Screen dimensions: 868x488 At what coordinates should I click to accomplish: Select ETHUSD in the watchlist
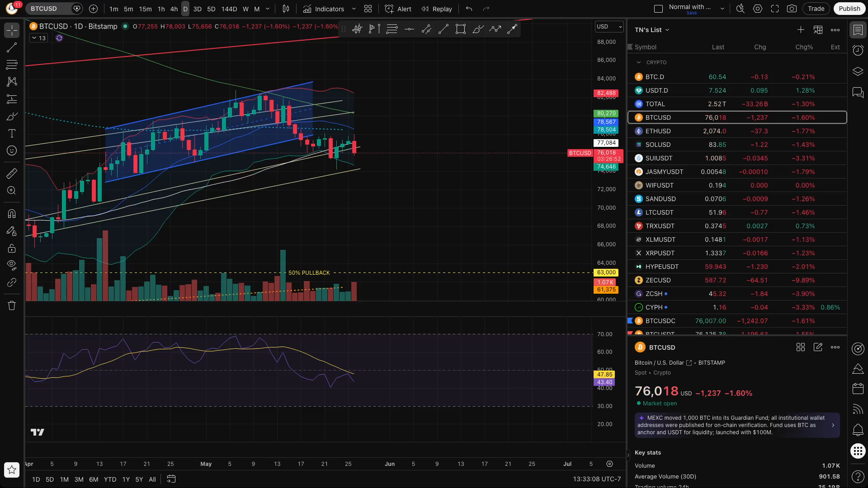pyautogui.click(x=737, y=131)
